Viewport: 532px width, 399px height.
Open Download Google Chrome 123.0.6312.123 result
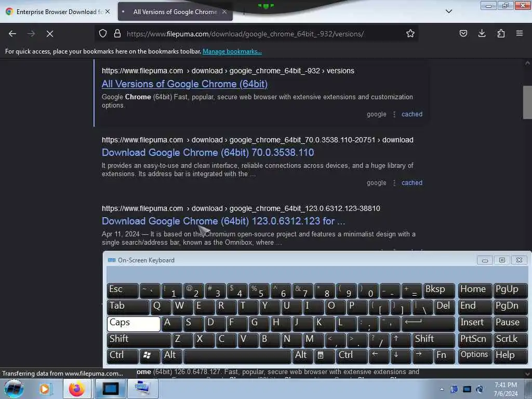click(x=223, y=221)
